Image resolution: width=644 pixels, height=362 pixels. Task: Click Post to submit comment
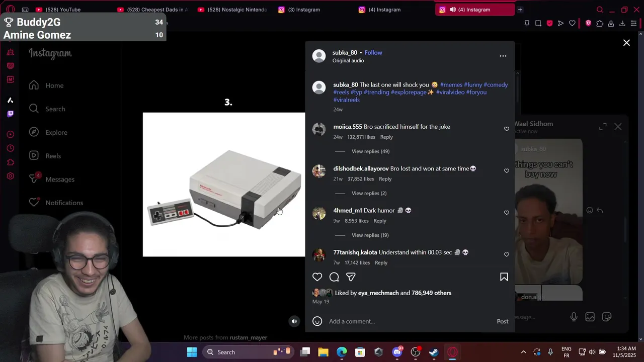point(503,321)
